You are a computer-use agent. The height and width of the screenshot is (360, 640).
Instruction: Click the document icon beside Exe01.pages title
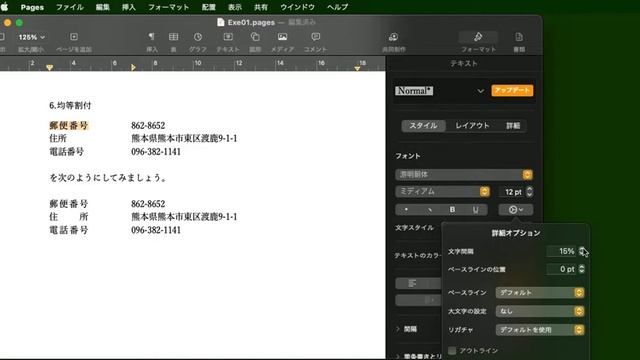(220, 22)
